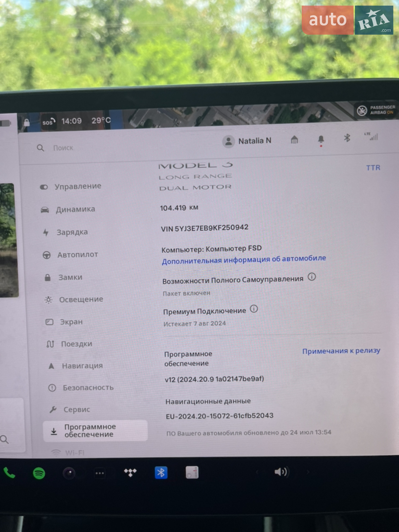Tap the SOS indicator in status bar
Viewport: 399px width, 532px height.
[x=49, y=122]
